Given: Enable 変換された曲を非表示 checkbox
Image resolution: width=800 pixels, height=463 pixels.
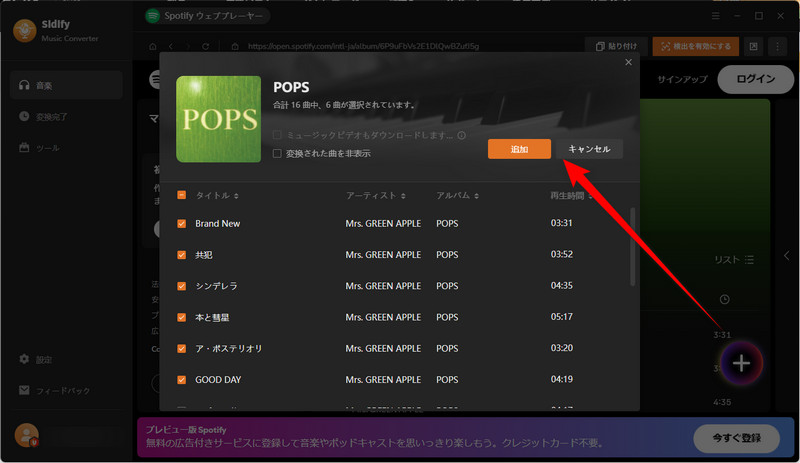Looking at the screenshot, I should pyautogui.click(x=277, y=153).
